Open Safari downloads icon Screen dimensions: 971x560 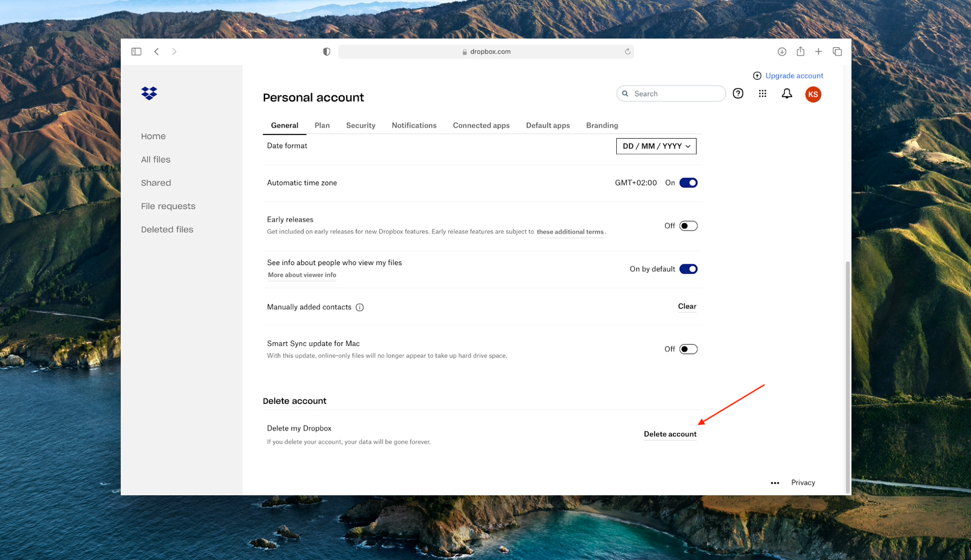point(782,52)
